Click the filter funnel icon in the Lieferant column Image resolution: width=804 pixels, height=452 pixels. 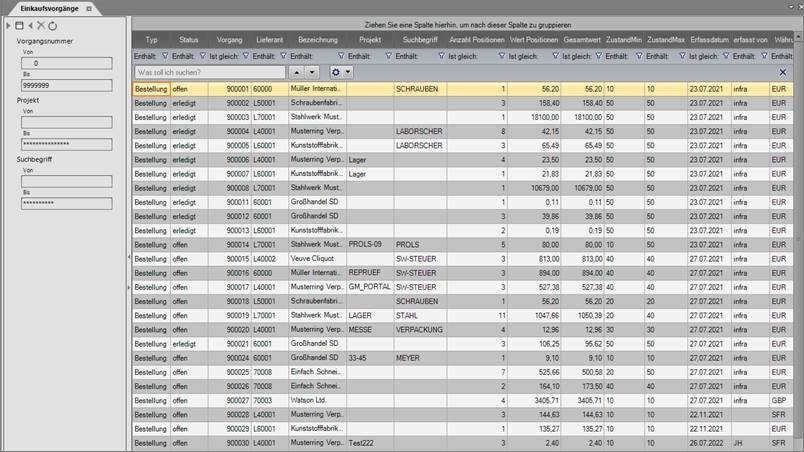click(x=283, y=56)
